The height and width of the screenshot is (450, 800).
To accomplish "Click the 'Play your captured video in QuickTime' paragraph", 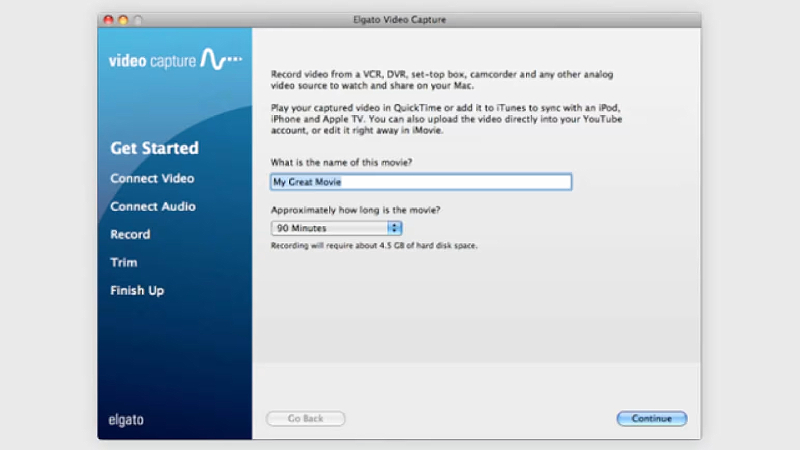I will tap(446, 119).
